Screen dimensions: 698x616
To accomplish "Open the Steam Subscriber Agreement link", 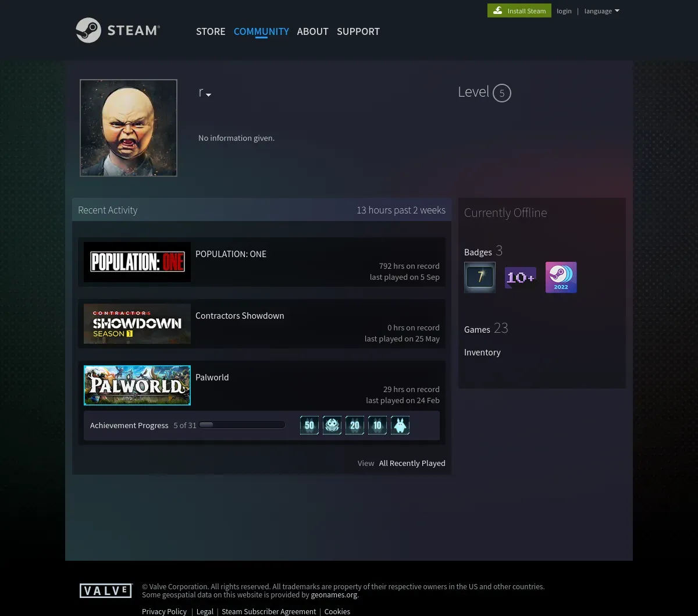I will click(x=269, y=611).
